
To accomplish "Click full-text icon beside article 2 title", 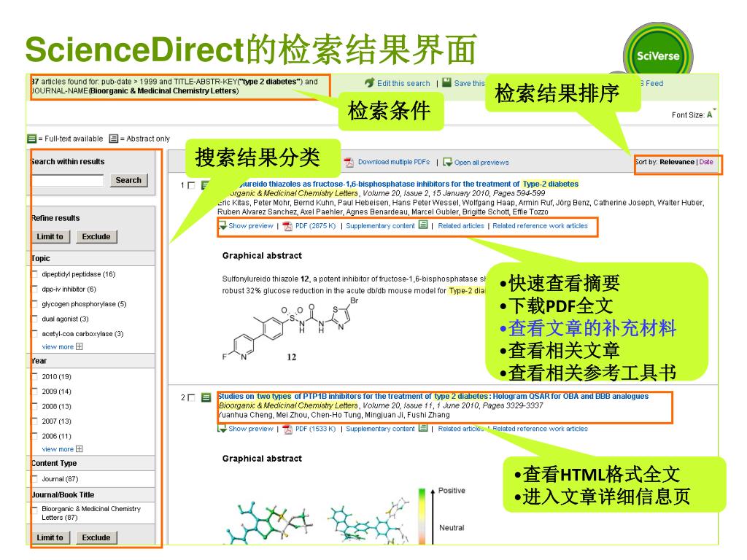I will click(x=206, y=397).
